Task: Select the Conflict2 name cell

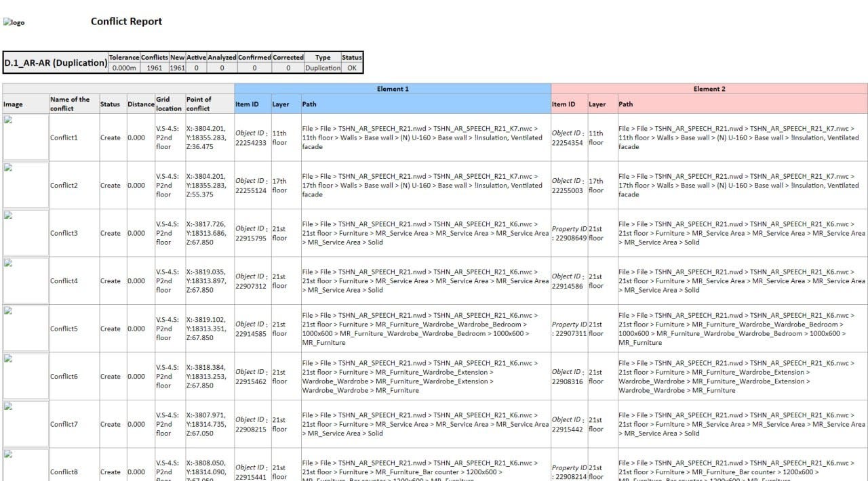Action: point(74,185)
